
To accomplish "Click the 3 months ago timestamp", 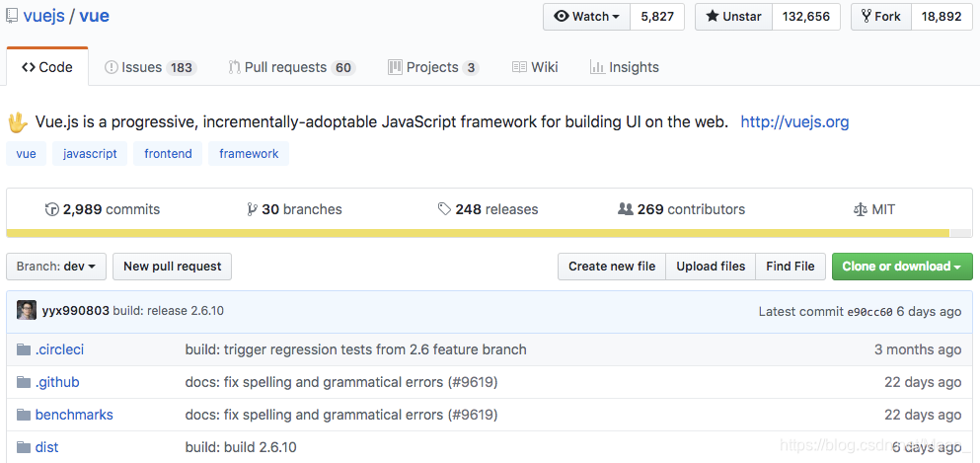I will pyautogui.click(x=918, y=349).
